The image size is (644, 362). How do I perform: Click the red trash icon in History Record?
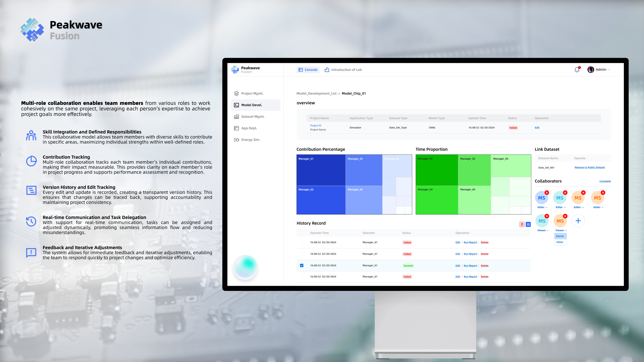click(x=522, y=224)
